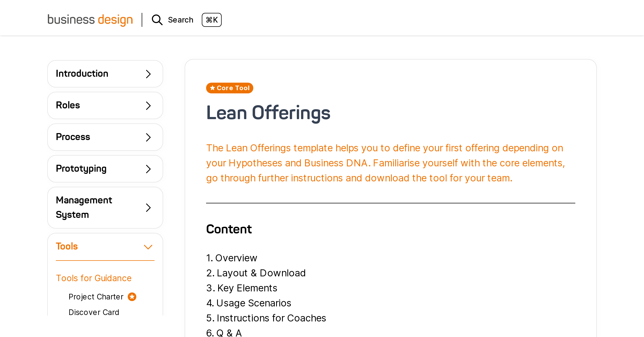The image size is (644, 337).
Task: Open Instructions for Coaches link
Action: coord(266,318)
